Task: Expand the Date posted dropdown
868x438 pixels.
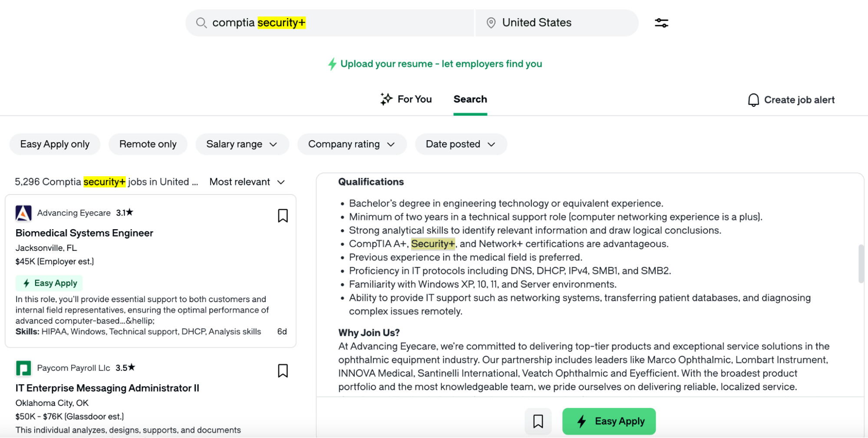Action: click(461, 144)
